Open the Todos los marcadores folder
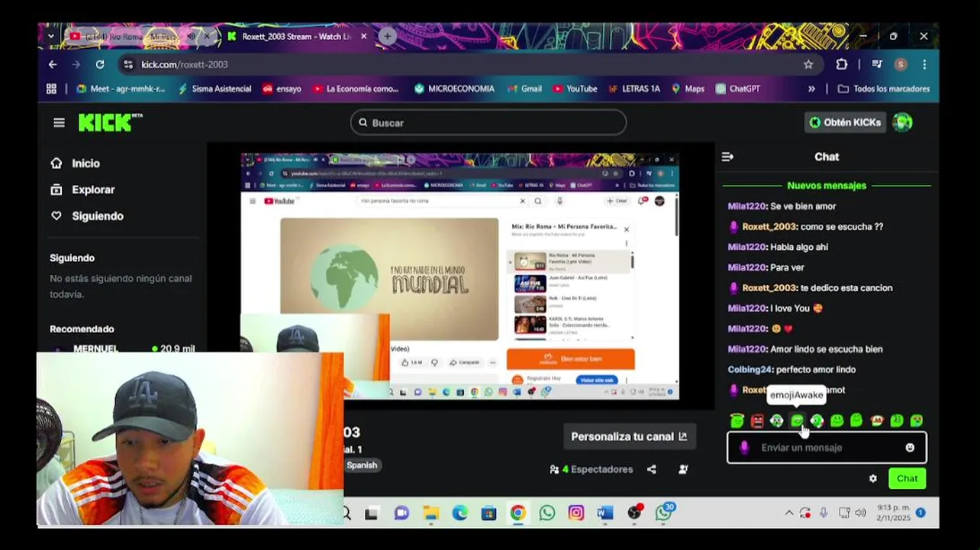This screenshot has width=980, height=550. click(x=884, y=89)
